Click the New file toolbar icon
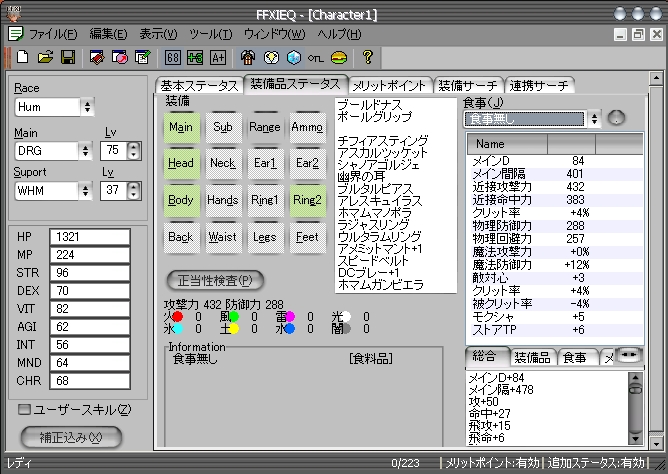This screenshot has width=668, height=474. [23, 57]
